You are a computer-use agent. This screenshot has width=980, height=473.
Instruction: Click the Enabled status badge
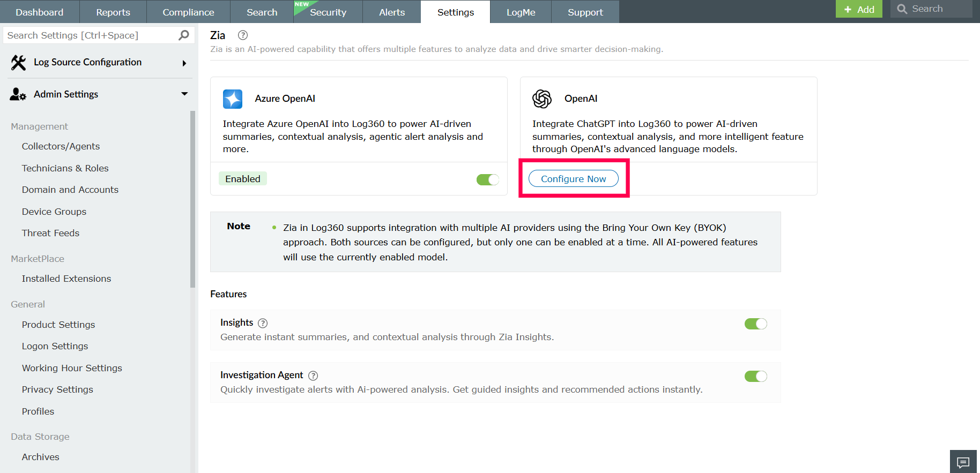point(243,179)
